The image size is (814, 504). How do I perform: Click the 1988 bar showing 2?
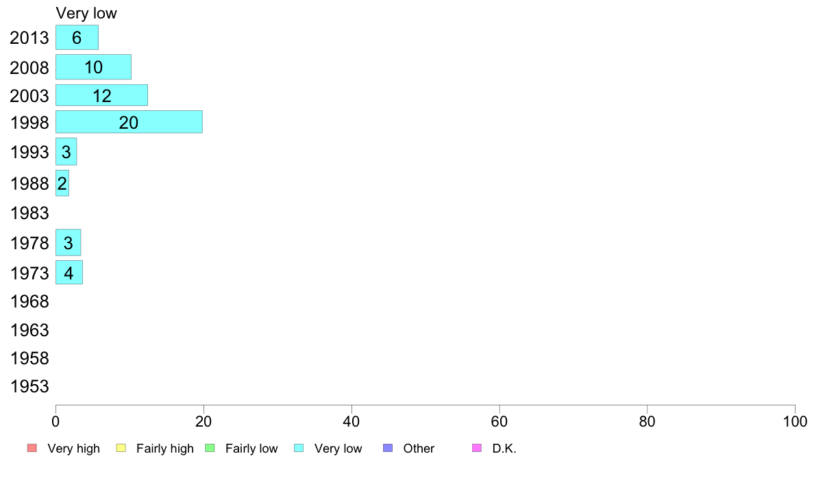tap(62, 184)
